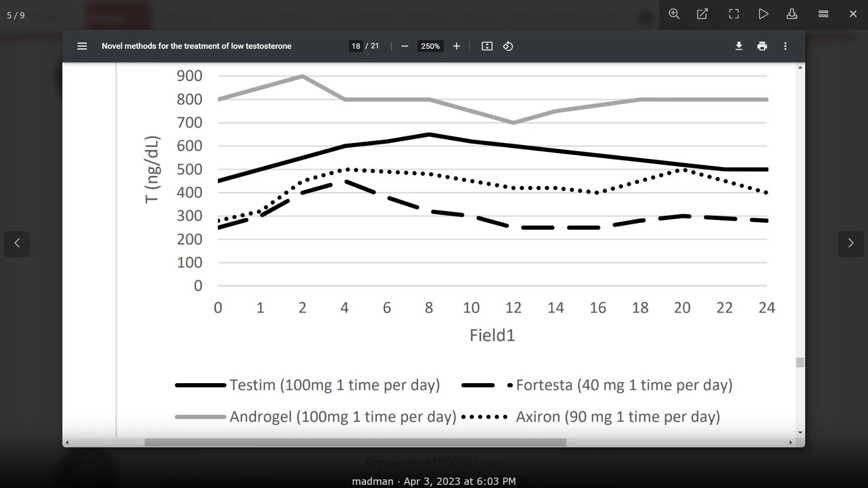Rotate the PDF counterclockwise
This screenshot has height=488, width=868.
click(508, 46)
